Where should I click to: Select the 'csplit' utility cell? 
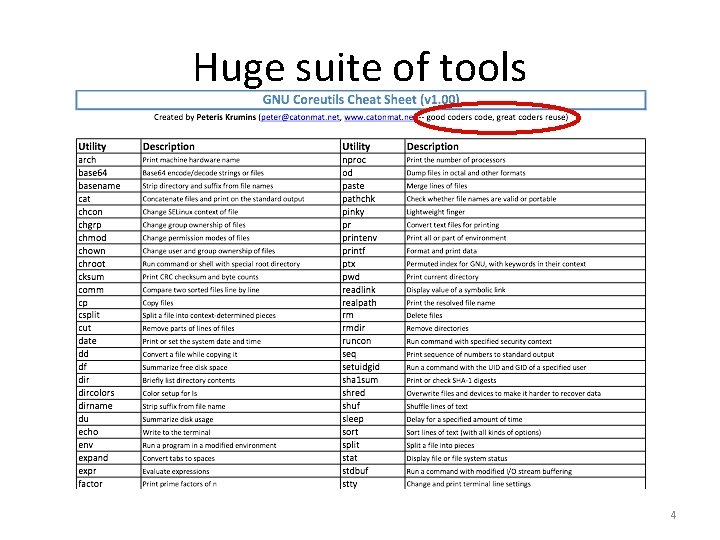point(108,315)
